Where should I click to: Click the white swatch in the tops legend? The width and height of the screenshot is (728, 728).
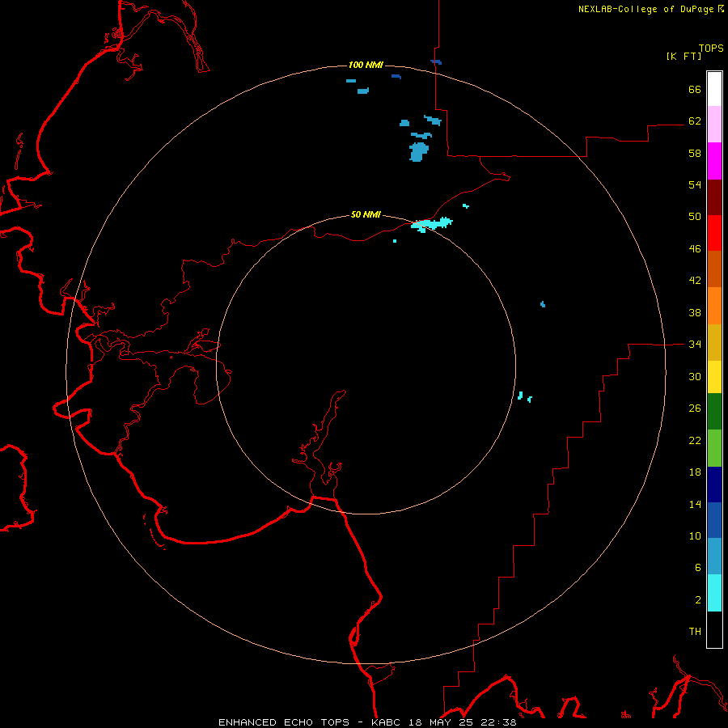[714, 89]
